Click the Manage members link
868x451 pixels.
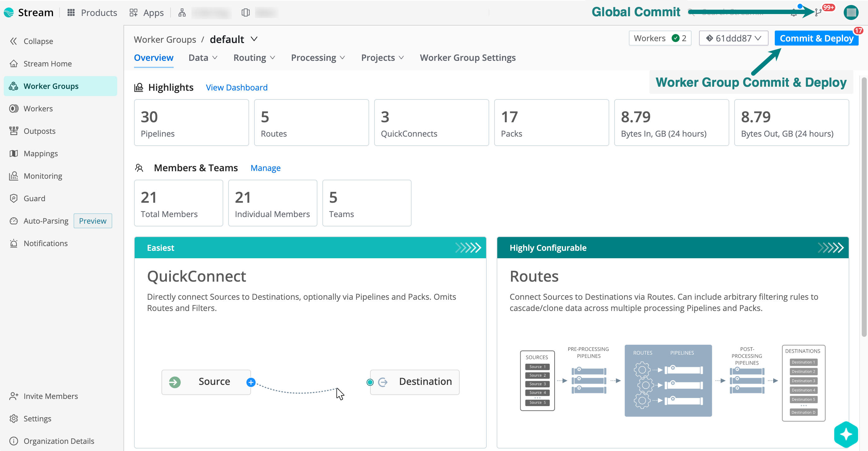click(265, 168)
